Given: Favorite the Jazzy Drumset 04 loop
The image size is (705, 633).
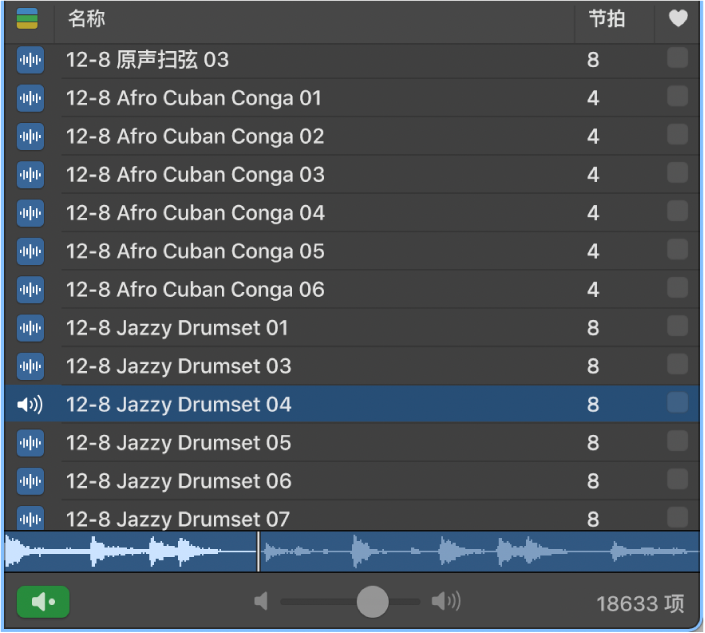Looking at the screenshot, I should pos(677,403).
